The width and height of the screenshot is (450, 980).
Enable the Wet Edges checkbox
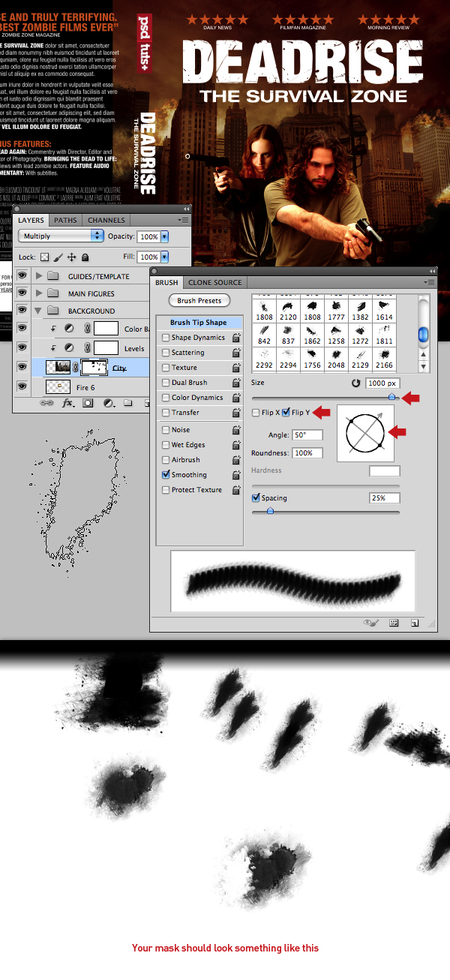pos(166,445)
